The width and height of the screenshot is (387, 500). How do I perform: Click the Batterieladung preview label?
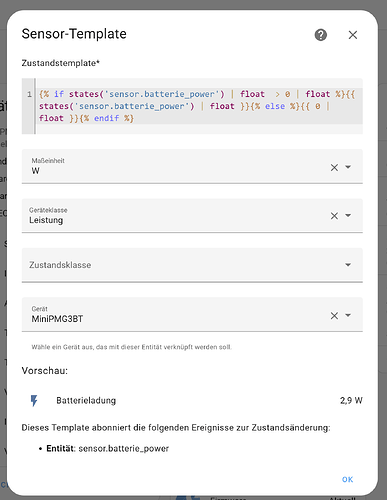pyautogui.click(x=86, y=400)
